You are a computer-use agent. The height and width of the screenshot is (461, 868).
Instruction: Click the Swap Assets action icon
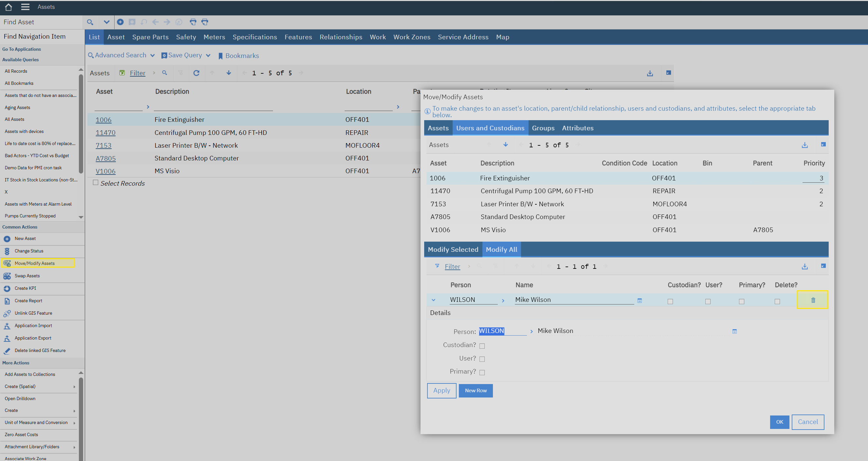(x=7, y=276)
